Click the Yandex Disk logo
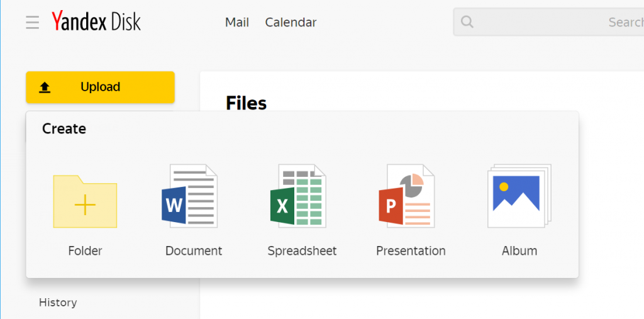The image size is (644, 319). pyautogui.click(x=96, y=21)
